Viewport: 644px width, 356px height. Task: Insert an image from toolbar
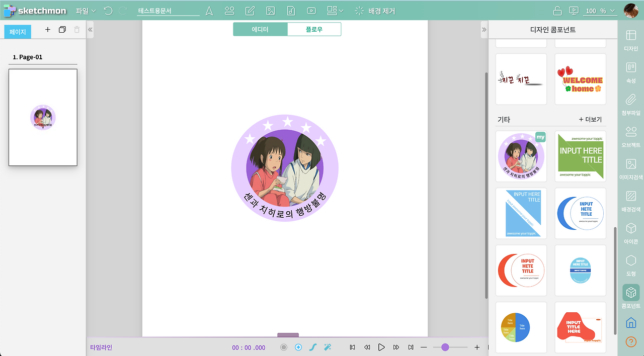pyautogui.click(x=270, y=11)
